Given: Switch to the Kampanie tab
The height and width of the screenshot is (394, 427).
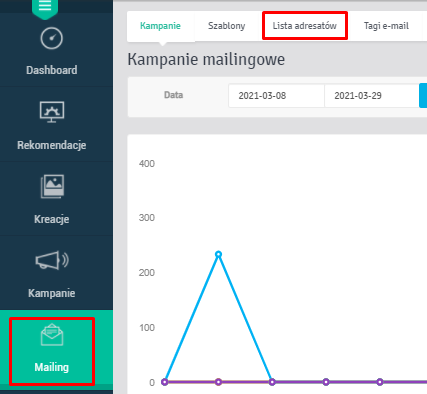Looking at the screenshot, I should [160, 26].
